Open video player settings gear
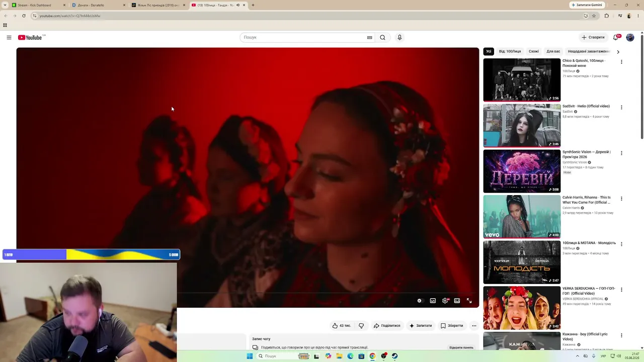 click(x=445, y=301)
